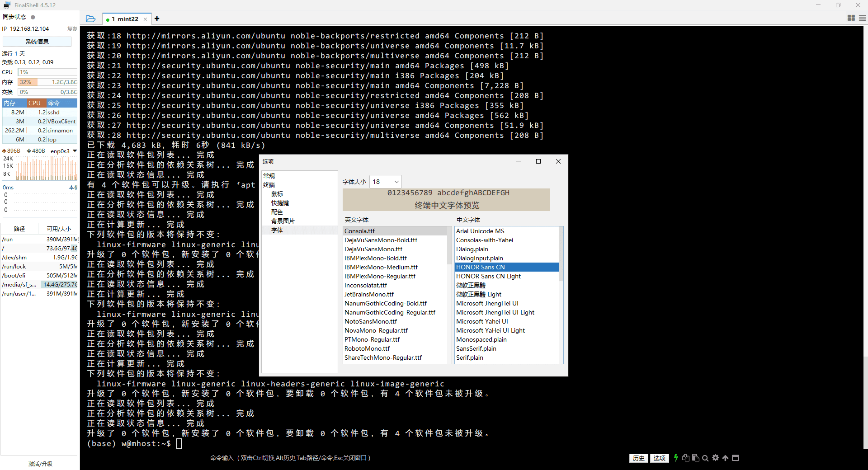This screenshot has width=868, height=470.
Task: Select 背景图片 in options tree
Action: click(x=283, y=221)
